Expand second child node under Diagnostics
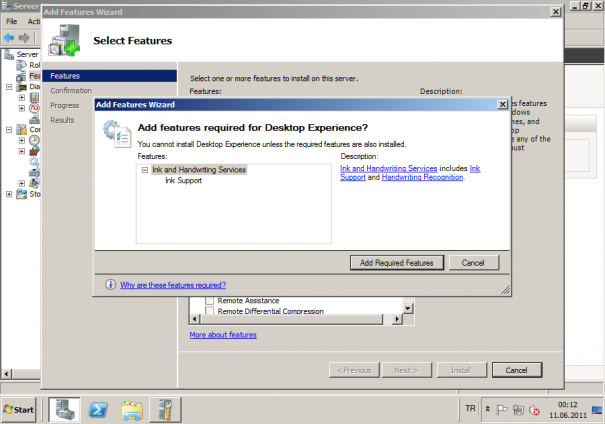 22,108
